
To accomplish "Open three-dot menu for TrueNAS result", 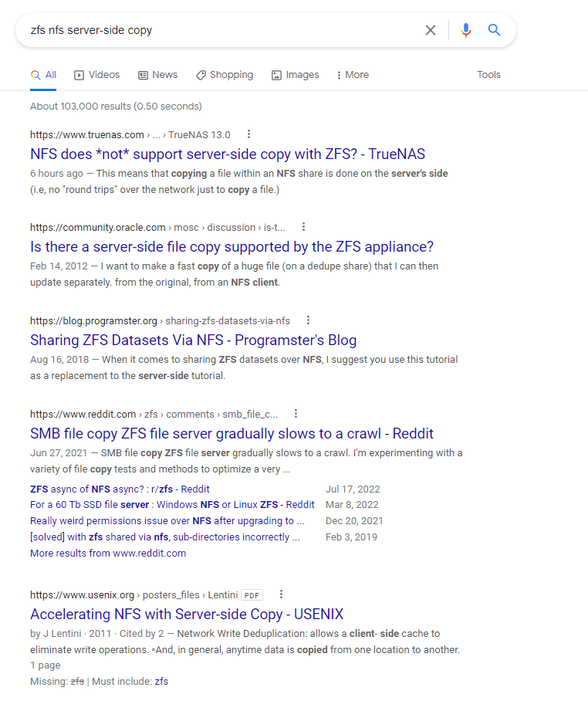I will point(249,134).
